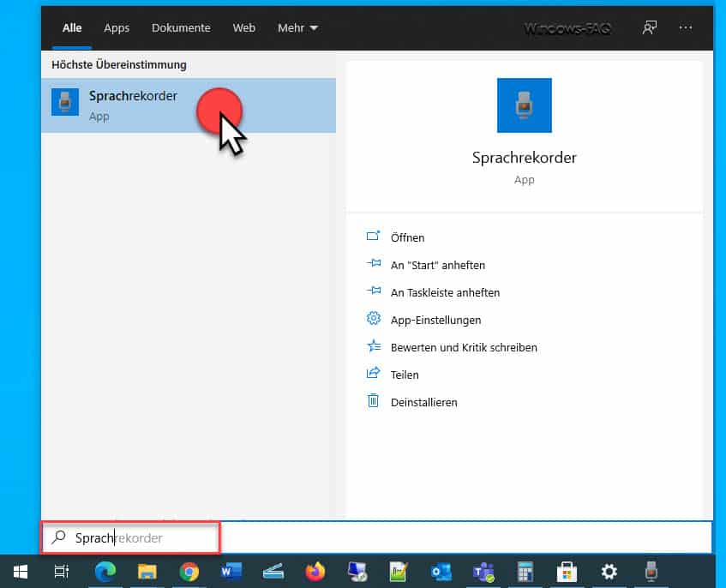Open the three-dot options menu
The image size is (726, 588).
click(686, 27)
